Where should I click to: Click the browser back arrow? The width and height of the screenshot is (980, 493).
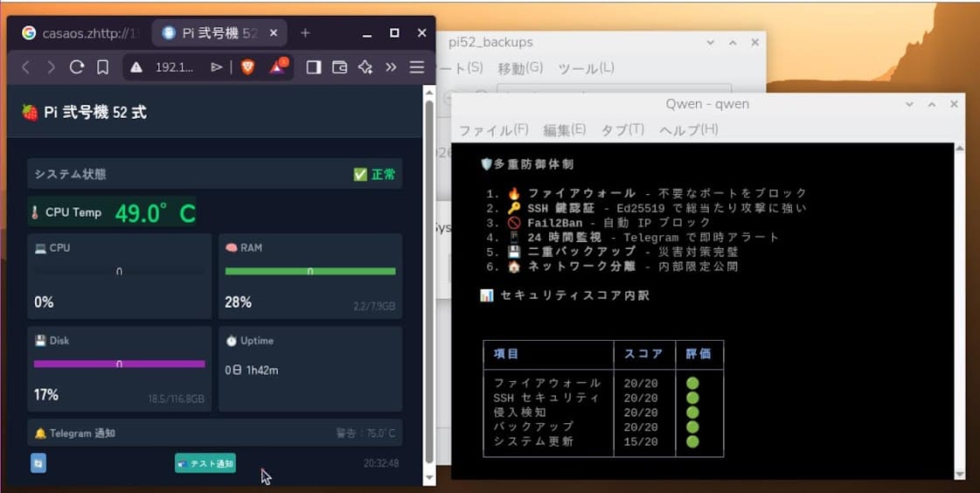pyautogui.click(x=25, y=67)
